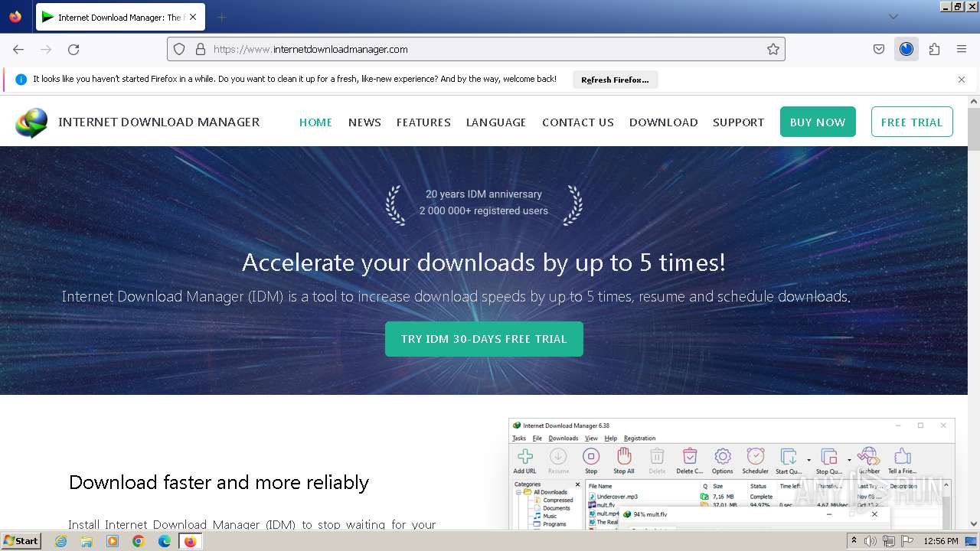Image resolution: width=980 pixels, height=551 pixels.
Task: Open File Explorer from the taskbar
Action: pyautogui.click(x=87, y=541)
